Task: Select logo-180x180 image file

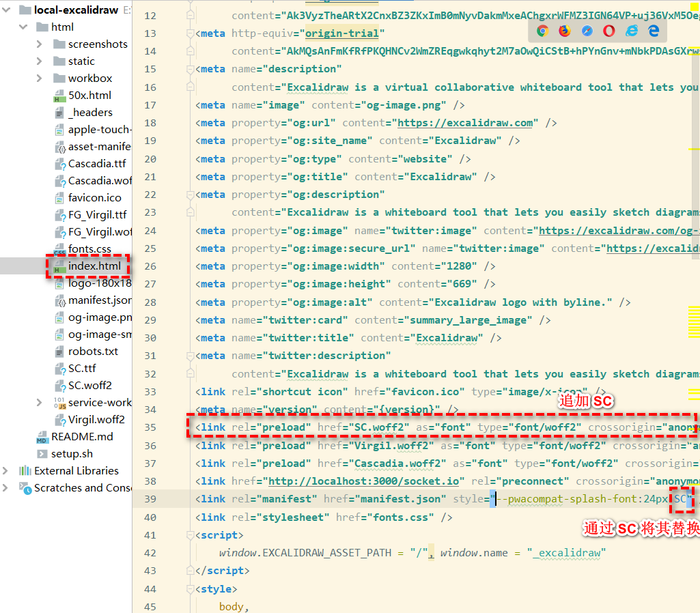Action: 100,283
